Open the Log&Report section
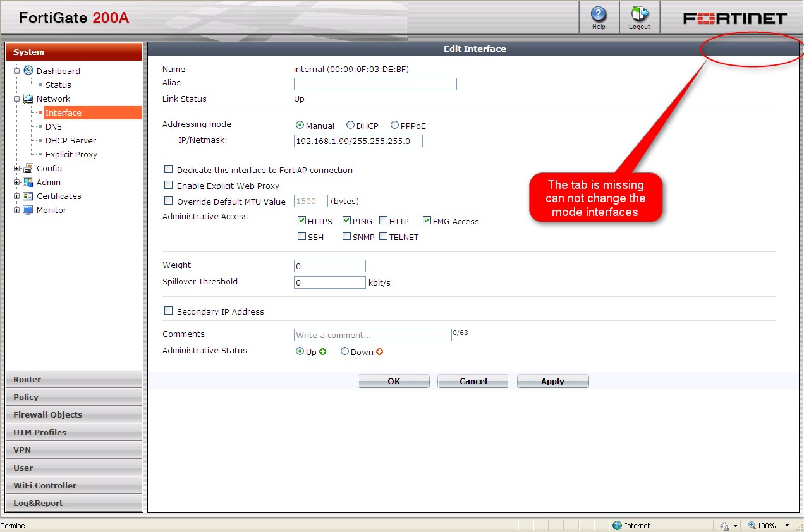 (x=74, y=503)
